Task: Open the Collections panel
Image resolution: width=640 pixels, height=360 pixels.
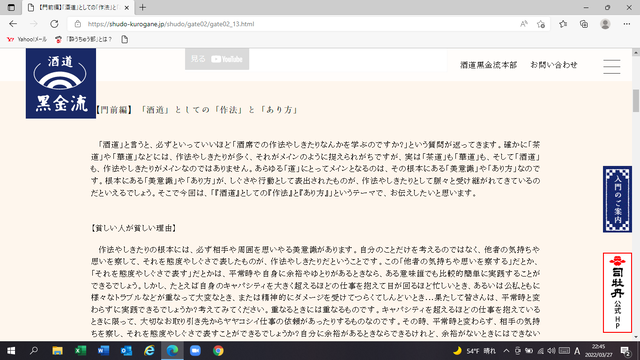Action: point(584,24)
